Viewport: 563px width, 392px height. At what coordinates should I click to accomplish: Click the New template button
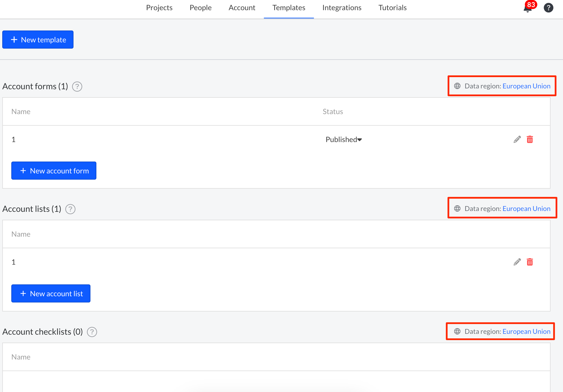click(x=38, y=40)
